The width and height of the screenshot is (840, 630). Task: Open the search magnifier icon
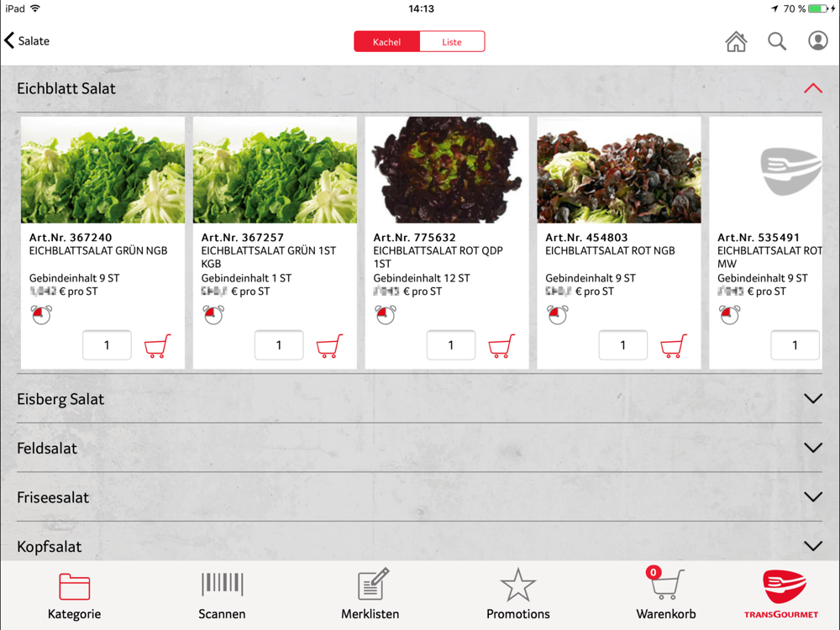coord(777,41)
